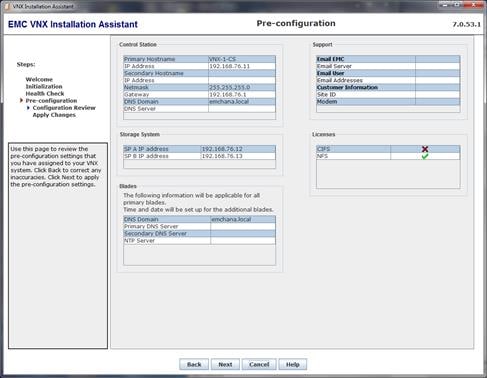The width and height of the screenshot is (487, 378).
Task: Click the Modem row
Action: click(x=388, y=101)
